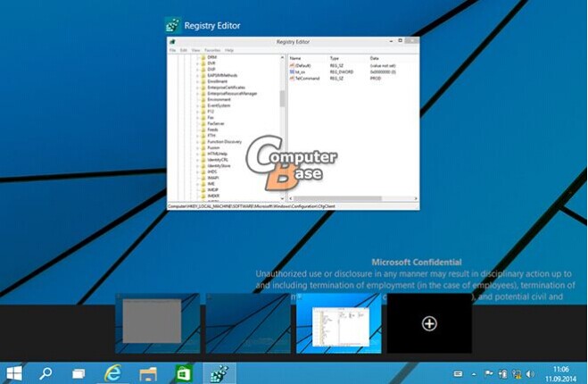Add a new virtual desktop
This screenshot has height=384, width=588.
tap(429, 323)
